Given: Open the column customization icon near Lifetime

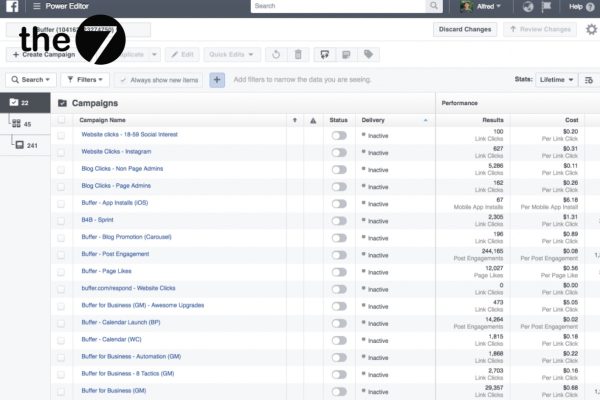Looking at the screenshot, I should click(x=589, y=80).
